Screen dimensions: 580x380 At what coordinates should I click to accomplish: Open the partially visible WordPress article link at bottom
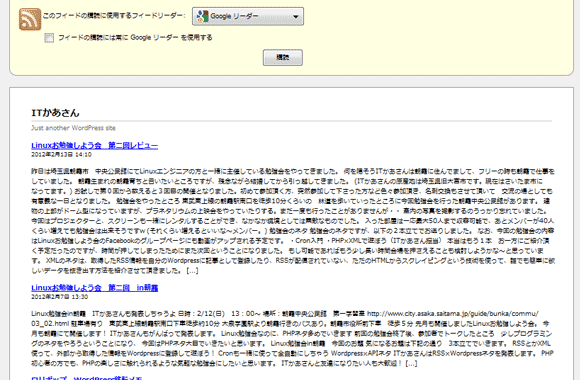[87, 378]
